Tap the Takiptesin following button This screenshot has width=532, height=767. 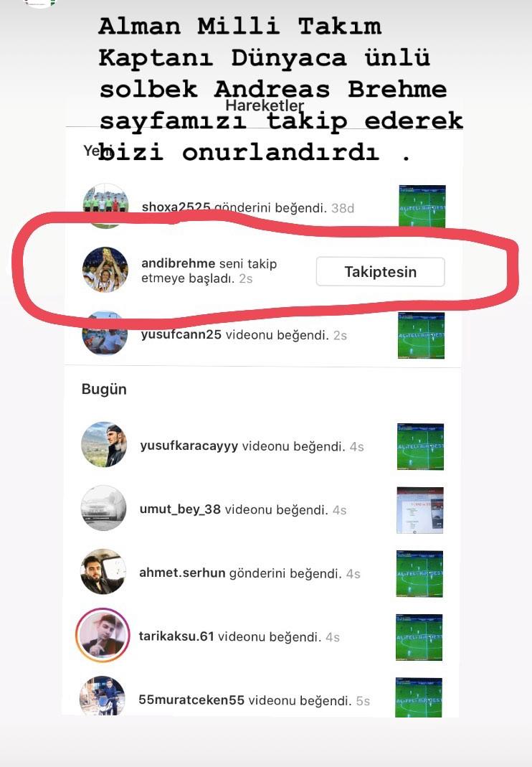381,272
